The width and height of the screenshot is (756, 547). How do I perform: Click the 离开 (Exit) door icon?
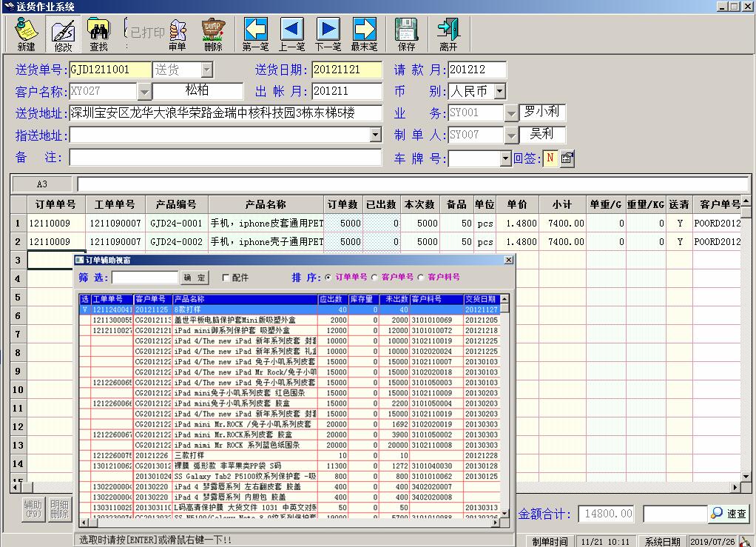point(448,34)
